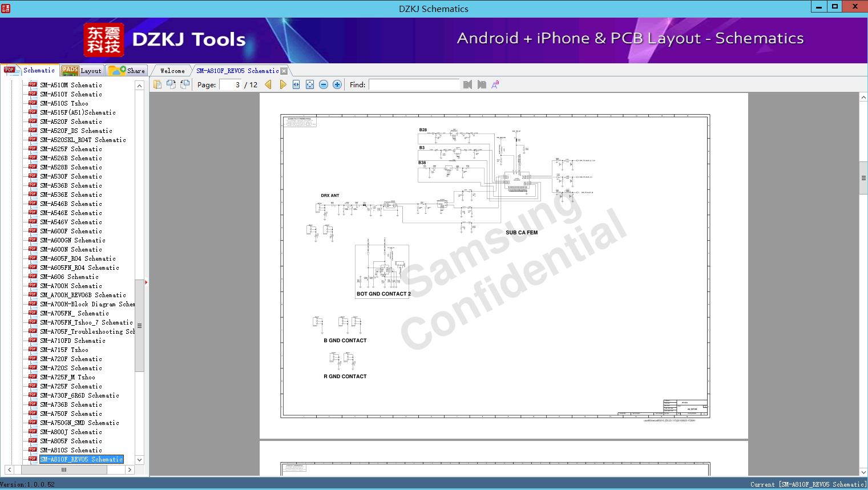Click the DZKJ red logo in banner

pos(104,40)
